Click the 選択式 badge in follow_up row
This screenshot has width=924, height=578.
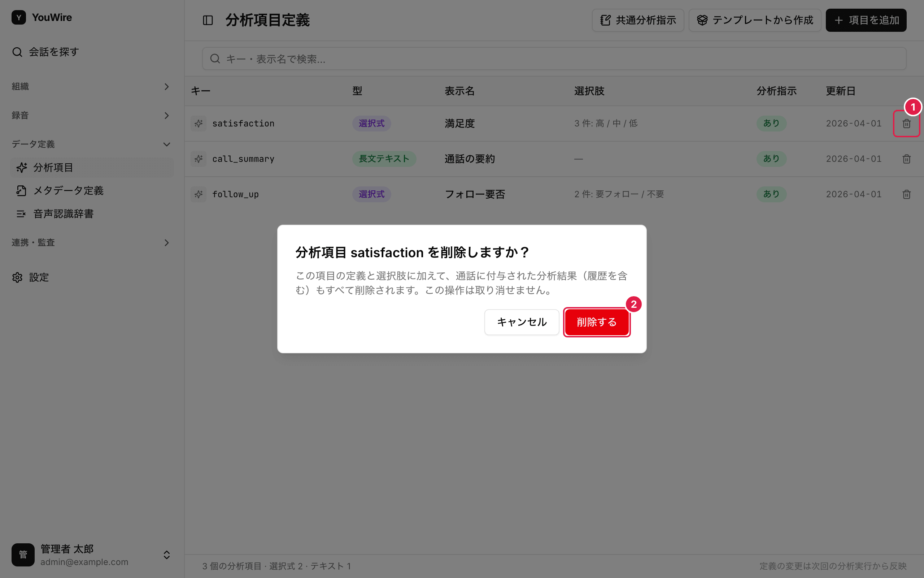(371, 194)
